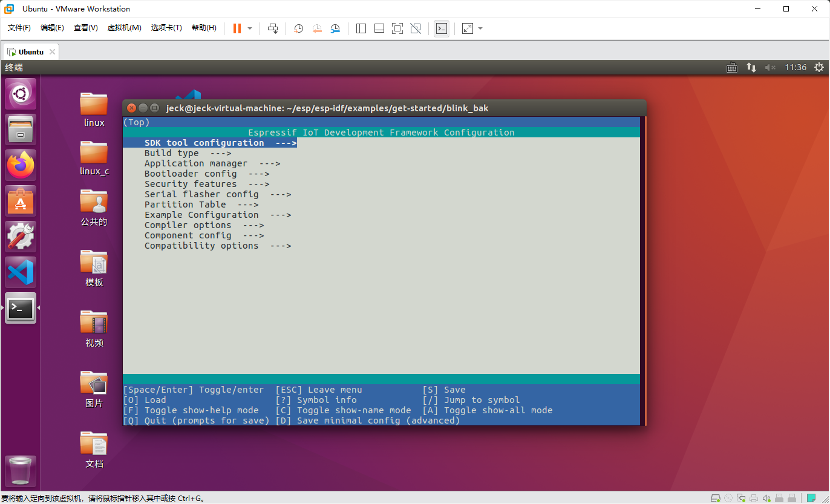Open Ubuntu Software center in launcher
Image resolution: width=830 pixels, height=504 pixels.
click(21, 201)
